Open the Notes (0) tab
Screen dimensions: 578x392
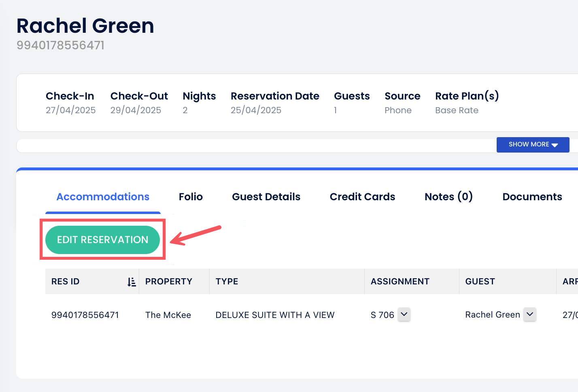coord(448,197)
